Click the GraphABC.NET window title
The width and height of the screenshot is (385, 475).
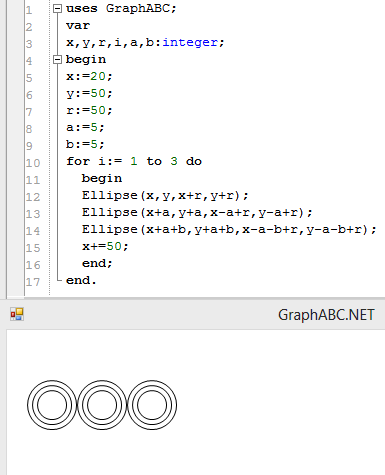326,315
